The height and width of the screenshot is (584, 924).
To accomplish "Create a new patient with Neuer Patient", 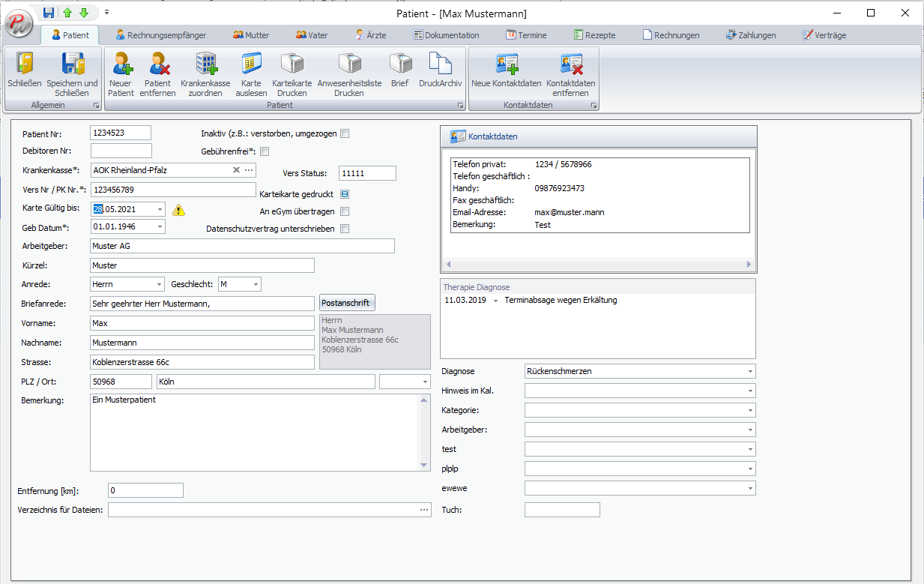I will (x=120, y=73).
